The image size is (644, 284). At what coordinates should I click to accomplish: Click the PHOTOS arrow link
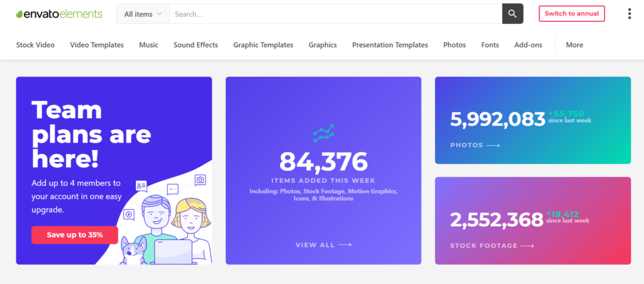tap(475, 145)
